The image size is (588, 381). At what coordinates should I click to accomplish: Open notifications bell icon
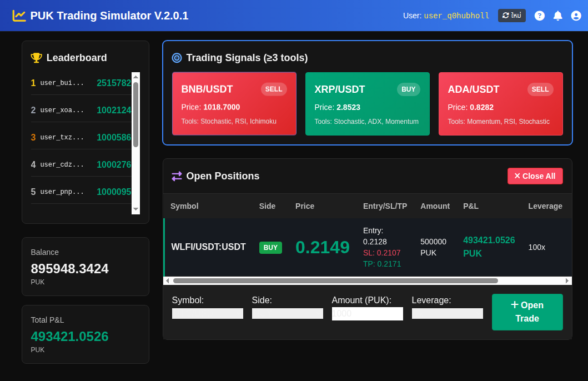point(557,16)
